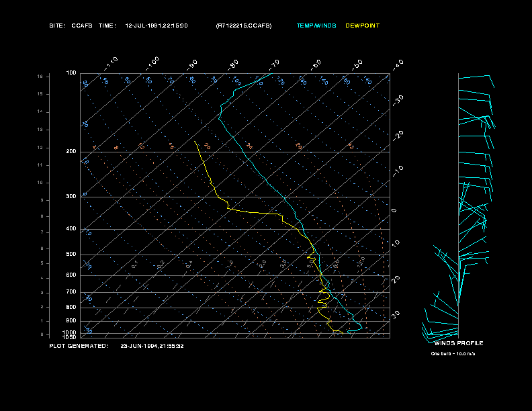The width and height of the screenshot is (532, 411).
Task: Click the 3 height axis tick label
Action: tap(42, 293)
